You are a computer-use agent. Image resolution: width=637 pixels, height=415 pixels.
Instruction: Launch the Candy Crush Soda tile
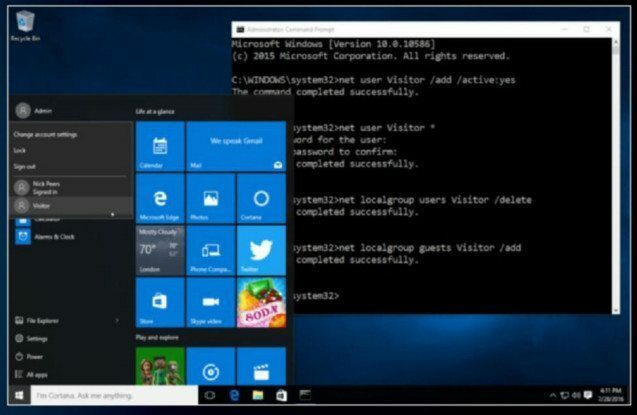coord(261,303)
